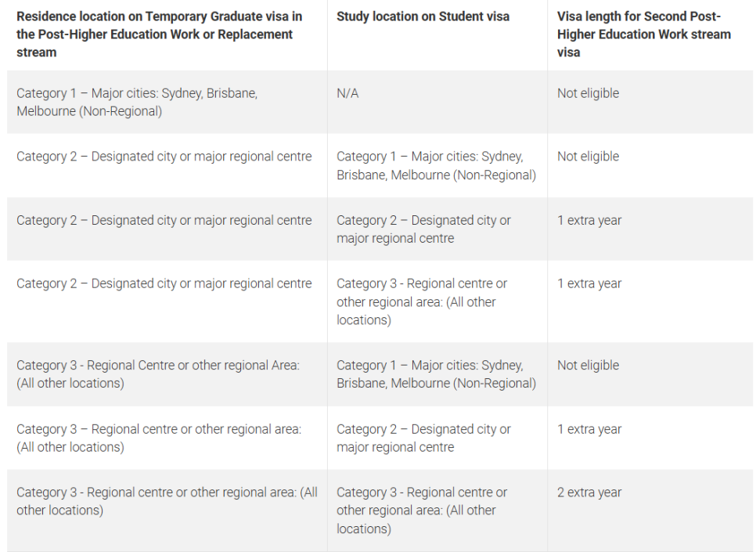Click the "Residence location on Temporary Graduate visa" header
756x552 pixels.
[x=160, y=34]
